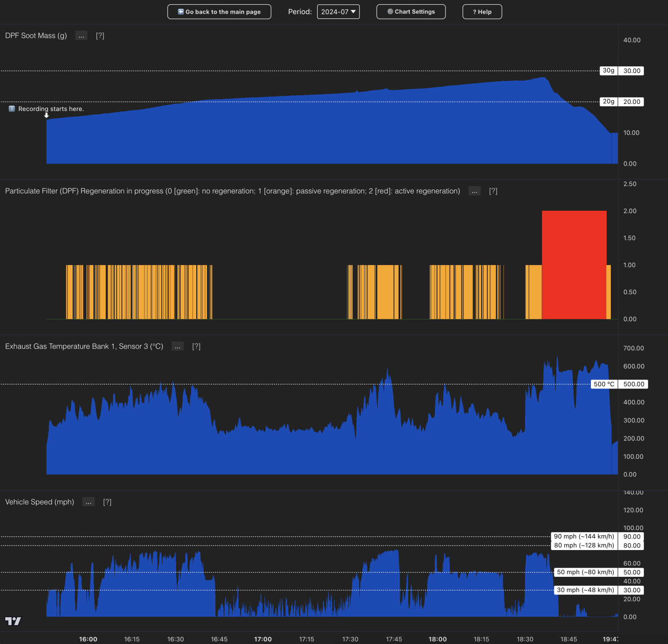Click the 500 °C threshold label

(x=604, y=384)
